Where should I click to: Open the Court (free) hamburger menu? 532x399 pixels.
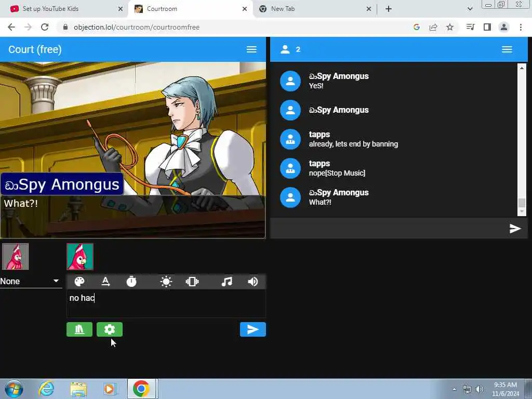(251, 49)
